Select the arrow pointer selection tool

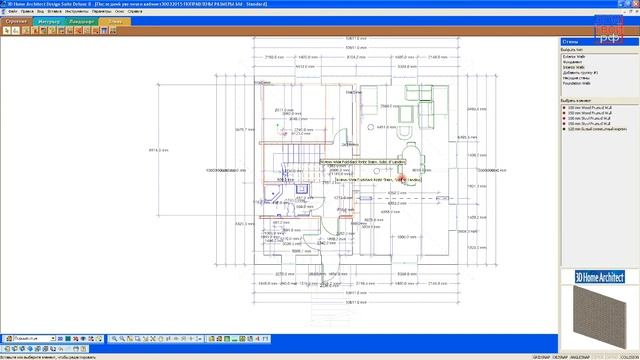7,31
